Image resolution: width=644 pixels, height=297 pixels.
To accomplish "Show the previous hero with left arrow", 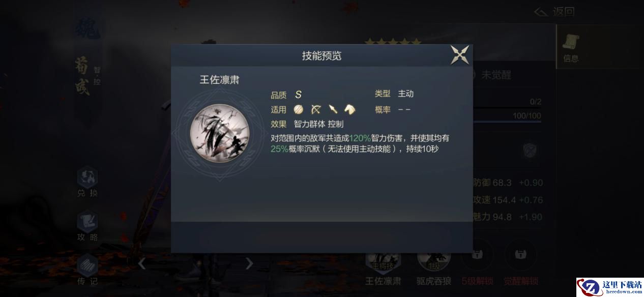I will pyautogui.click(x=142, y=263).
